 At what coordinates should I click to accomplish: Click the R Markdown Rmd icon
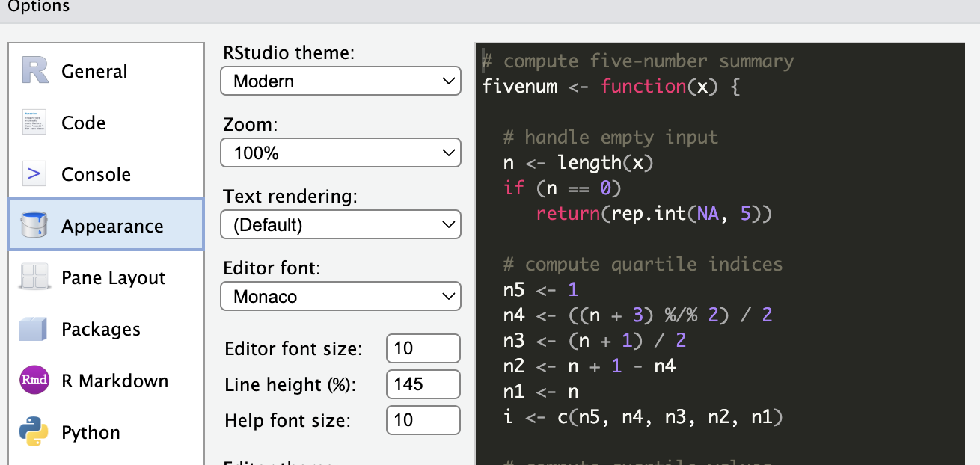[x=35, y=381]
